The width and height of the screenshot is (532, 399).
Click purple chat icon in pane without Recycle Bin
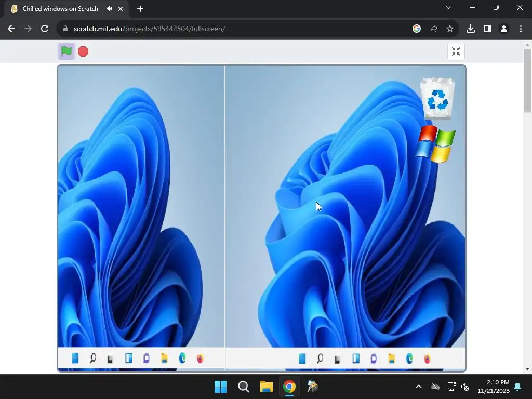tap(147, 358)
